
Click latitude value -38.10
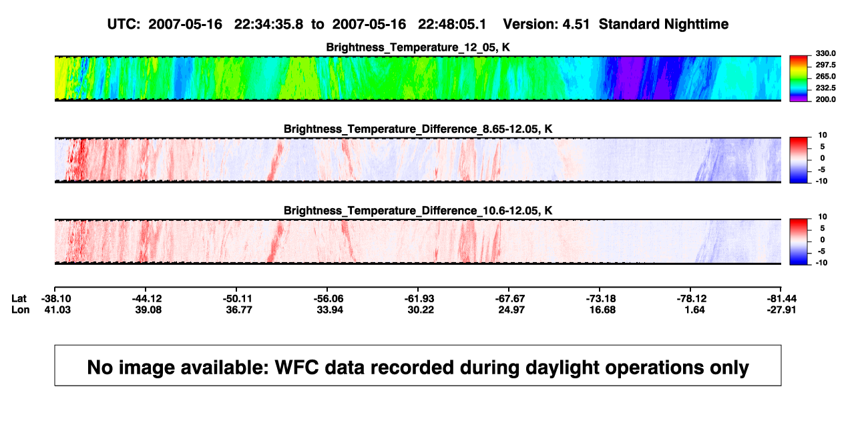point(55,298)
